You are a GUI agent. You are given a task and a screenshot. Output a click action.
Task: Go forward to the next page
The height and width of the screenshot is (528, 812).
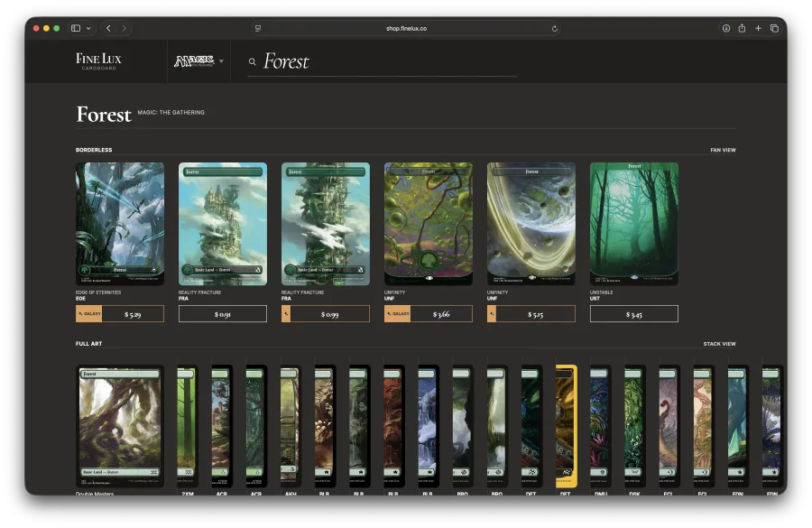tap(125, 29)
